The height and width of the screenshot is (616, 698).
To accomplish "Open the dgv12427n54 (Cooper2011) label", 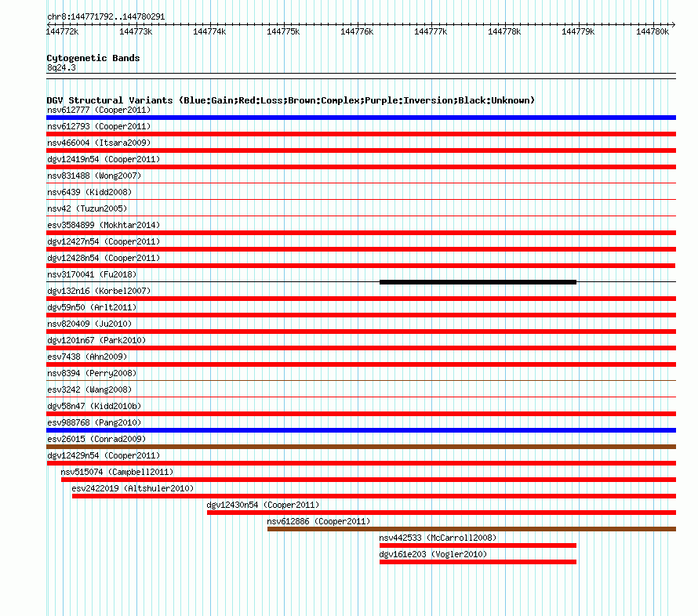I will [104, 241].
